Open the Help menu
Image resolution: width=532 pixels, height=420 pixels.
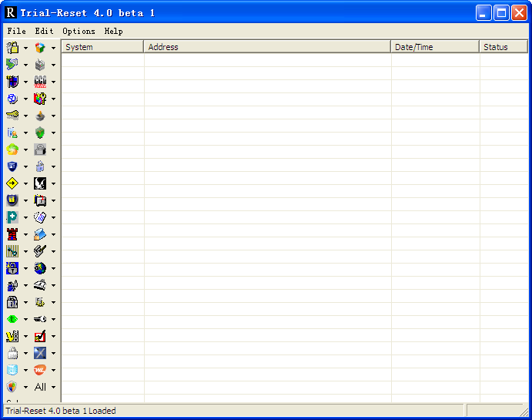tap(113, 32)
